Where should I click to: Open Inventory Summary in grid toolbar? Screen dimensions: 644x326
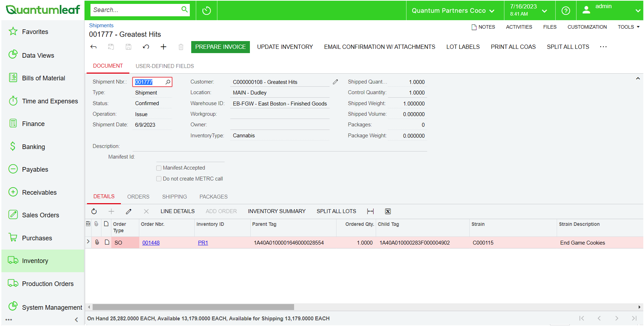pos(277,211)
